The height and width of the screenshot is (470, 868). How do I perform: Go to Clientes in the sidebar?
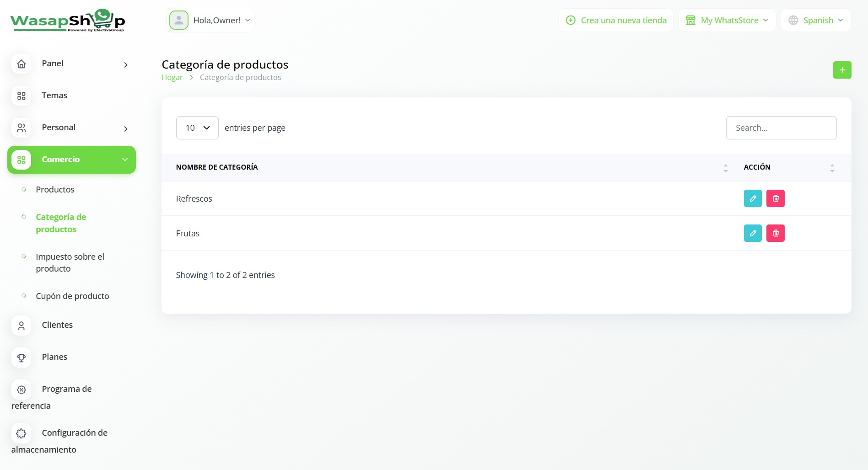[x=57, y=325]
